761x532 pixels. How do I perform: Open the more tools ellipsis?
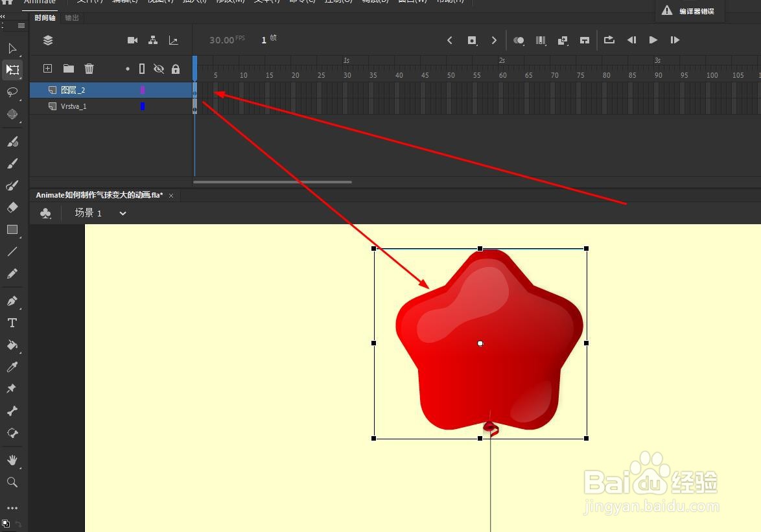pyautogui.click(x=12, y=508)
